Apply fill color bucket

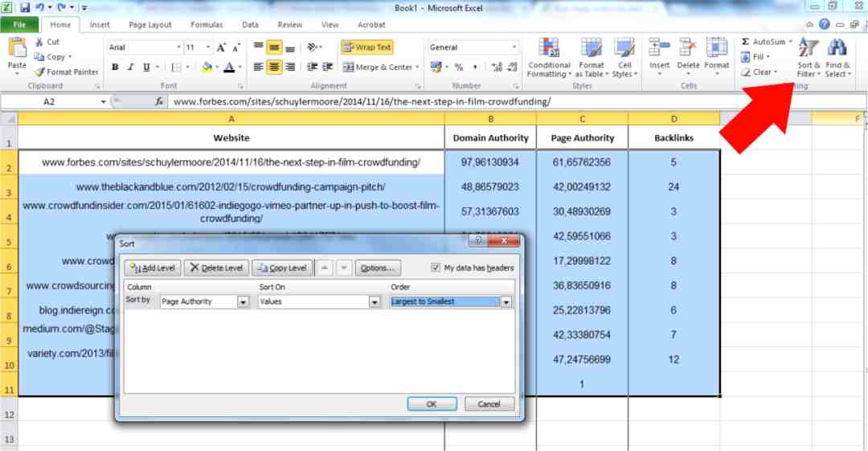tap(207, 67)
